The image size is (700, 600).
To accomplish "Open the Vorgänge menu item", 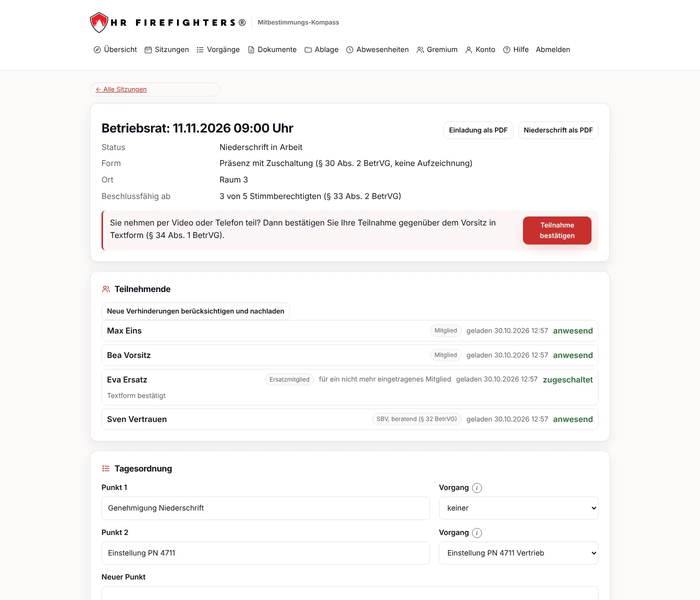I will click(x=218, y=49).
